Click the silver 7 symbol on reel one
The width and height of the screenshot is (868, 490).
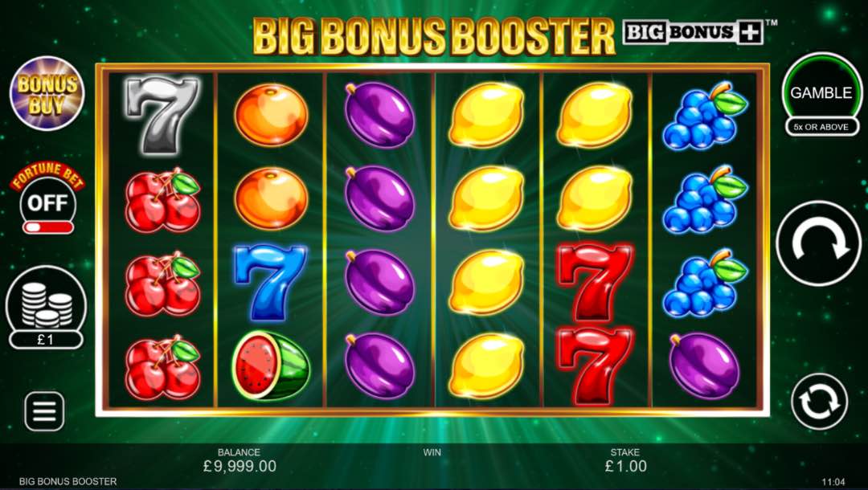[x=162, y=115]
